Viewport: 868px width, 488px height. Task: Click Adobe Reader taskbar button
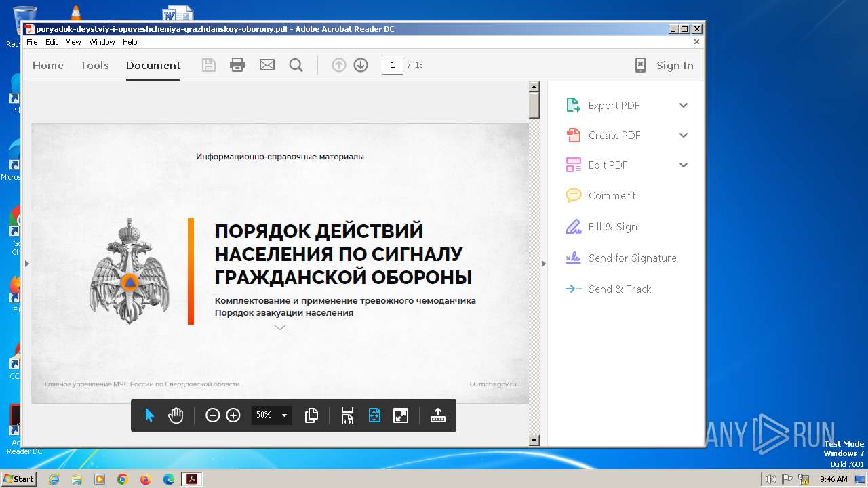click(192, 479)
